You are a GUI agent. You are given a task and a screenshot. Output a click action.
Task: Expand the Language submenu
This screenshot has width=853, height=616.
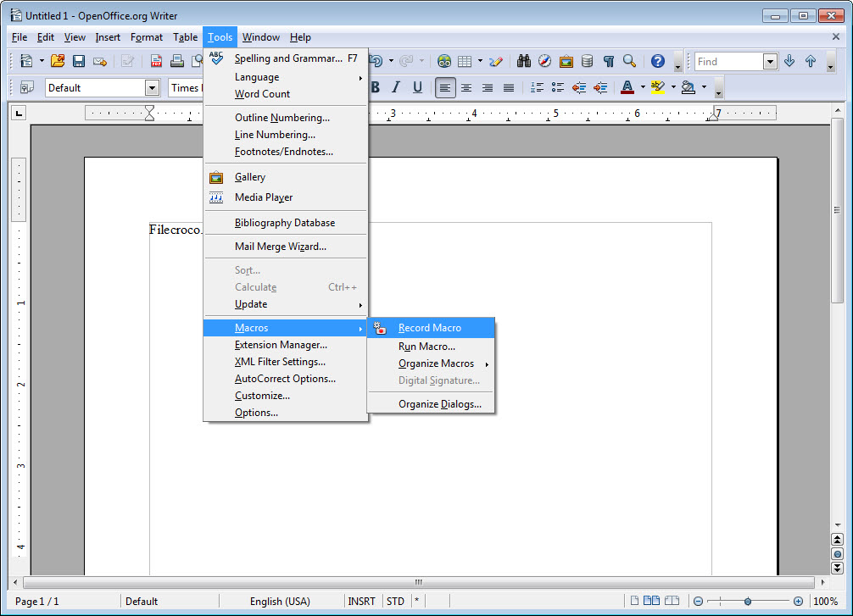285,77
